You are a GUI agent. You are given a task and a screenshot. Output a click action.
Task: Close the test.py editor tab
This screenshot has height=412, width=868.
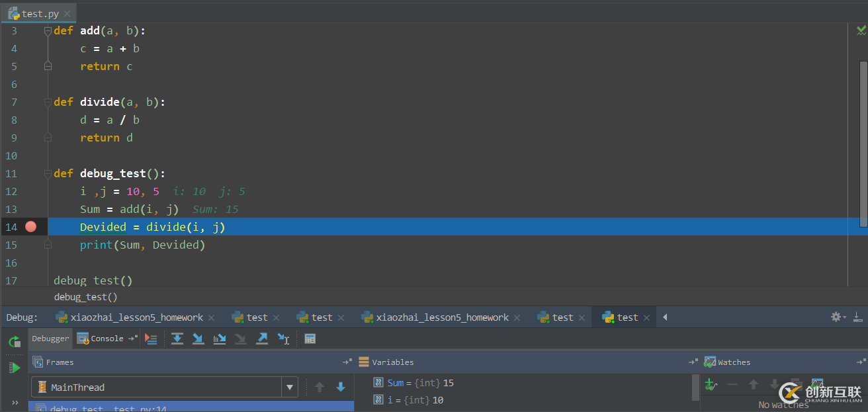click(68, 13)
